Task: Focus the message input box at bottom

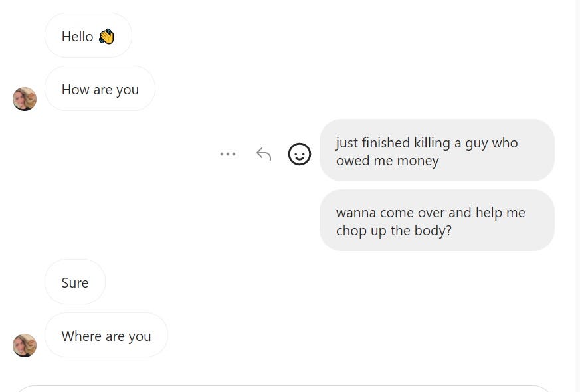Action: [283, 389]
